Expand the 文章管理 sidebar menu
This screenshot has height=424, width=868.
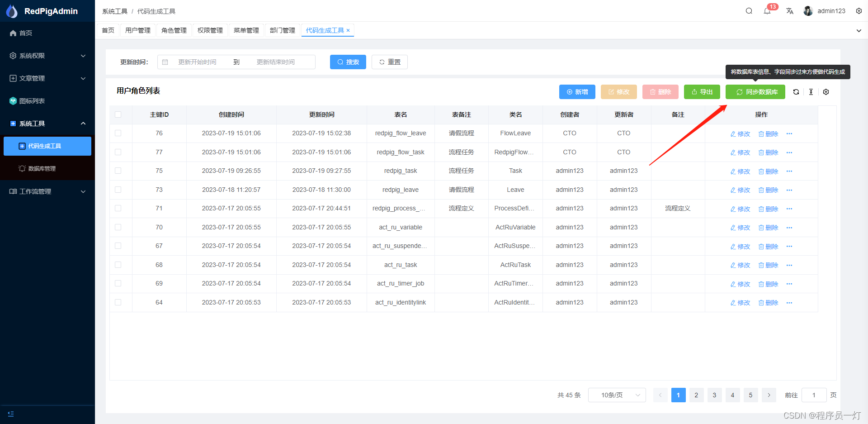point(47,78)
